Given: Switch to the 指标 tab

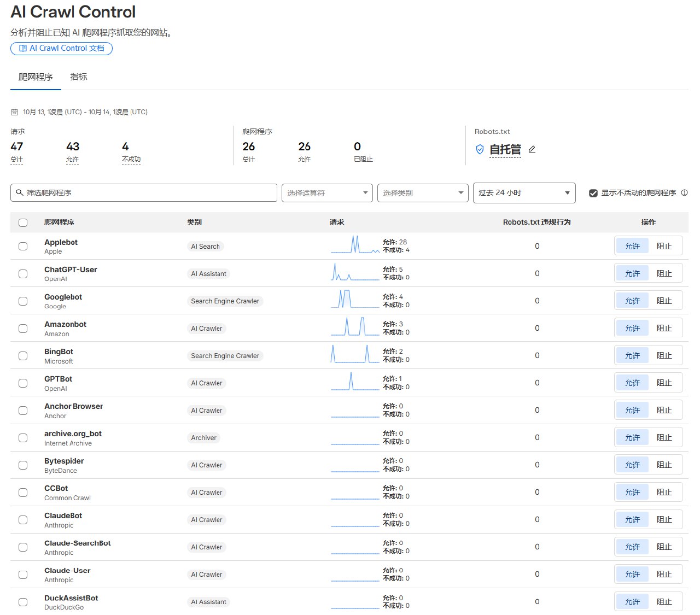Looking at the screenshot, I should [79, 77].
